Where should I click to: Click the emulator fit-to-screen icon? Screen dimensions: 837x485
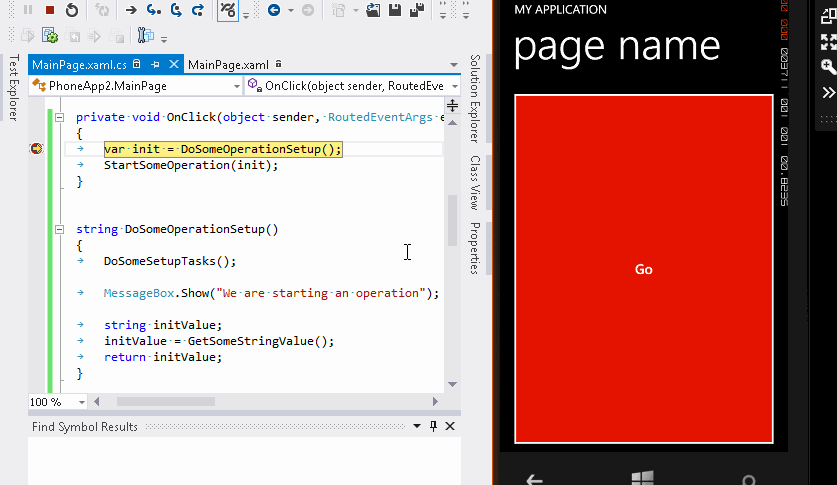(828, 42)
